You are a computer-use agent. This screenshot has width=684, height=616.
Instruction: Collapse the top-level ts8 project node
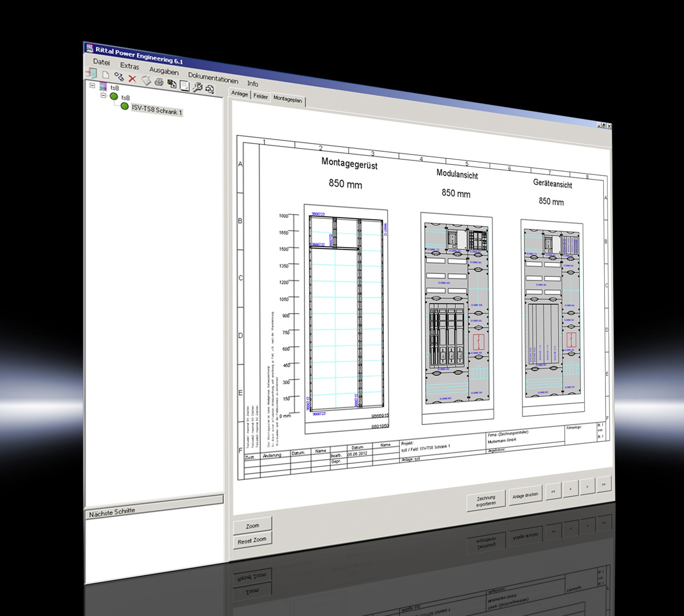93,85
